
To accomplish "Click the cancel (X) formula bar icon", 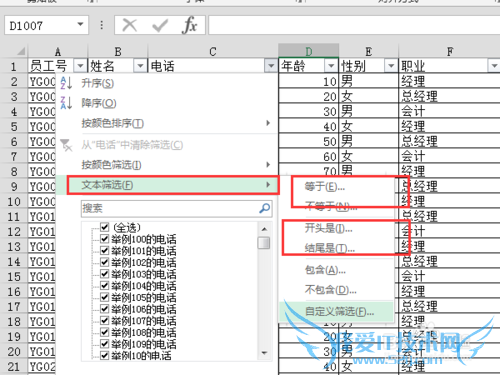I will [x=130, y=25].
